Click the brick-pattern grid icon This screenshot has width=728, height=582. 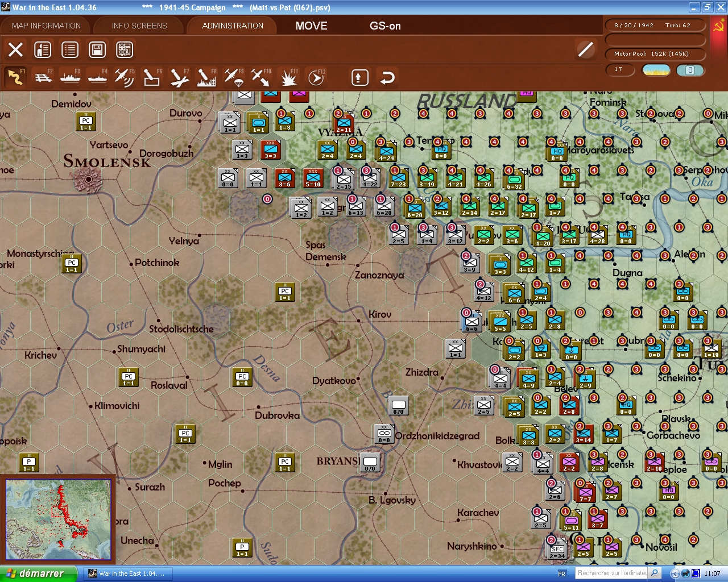point(125,50)
